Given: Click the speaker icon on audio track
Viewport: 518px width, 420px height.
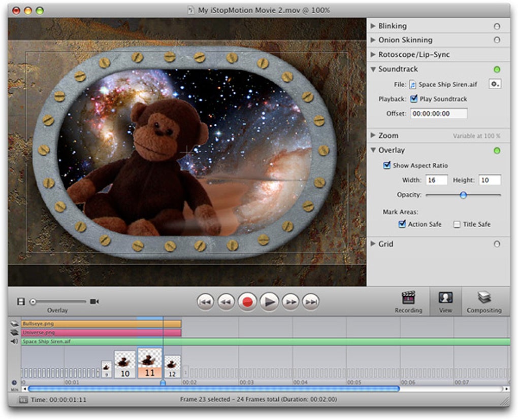Looking at the screenshot, I should pyautogui.click(x=15, y=342).
